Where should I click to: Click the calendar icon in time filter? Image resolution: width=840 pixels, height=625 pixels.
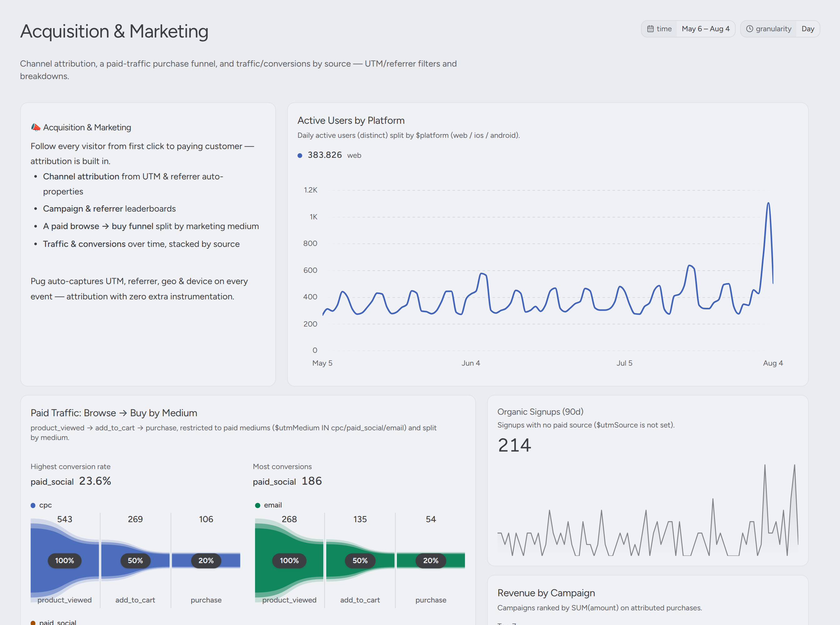coord(650,29)
